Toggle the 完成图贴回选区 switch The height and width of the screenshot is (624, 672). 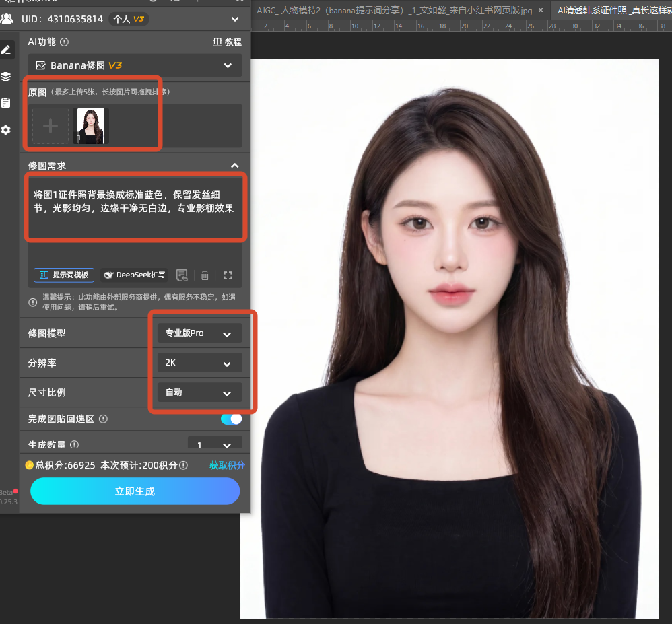pyautogui.click(x=232, y=419)
